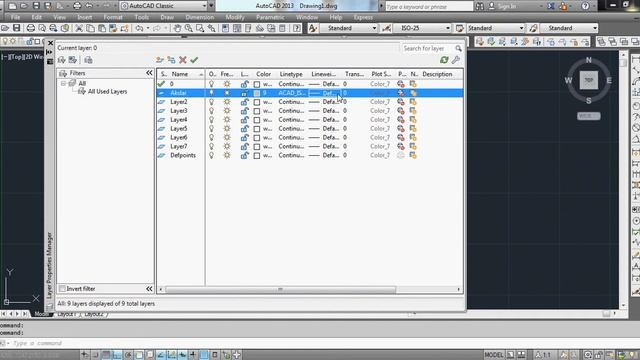Refresh the layer list
Screen dimensions: 640x360
tap(444, 60)
